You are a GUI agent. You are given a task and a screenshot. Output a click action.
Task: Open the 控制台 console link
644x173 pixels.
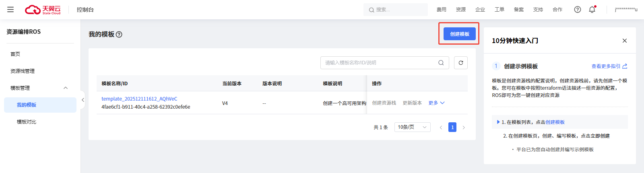pos(85,10)
